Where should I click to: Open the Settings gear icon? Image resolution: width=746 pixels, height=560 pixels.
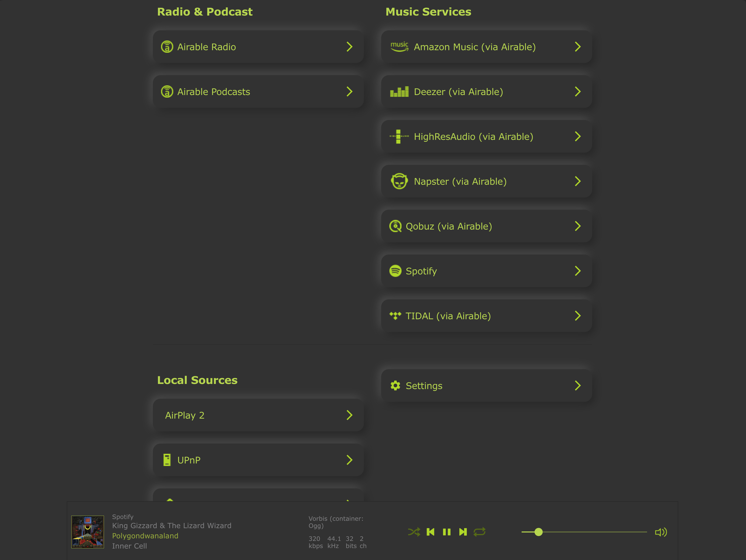(395, 385)
